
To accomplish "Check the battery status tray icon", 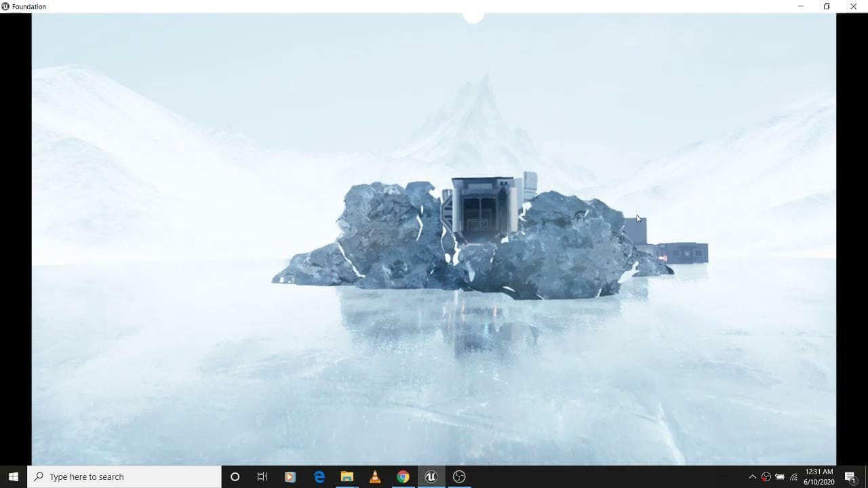I will 780,477.
